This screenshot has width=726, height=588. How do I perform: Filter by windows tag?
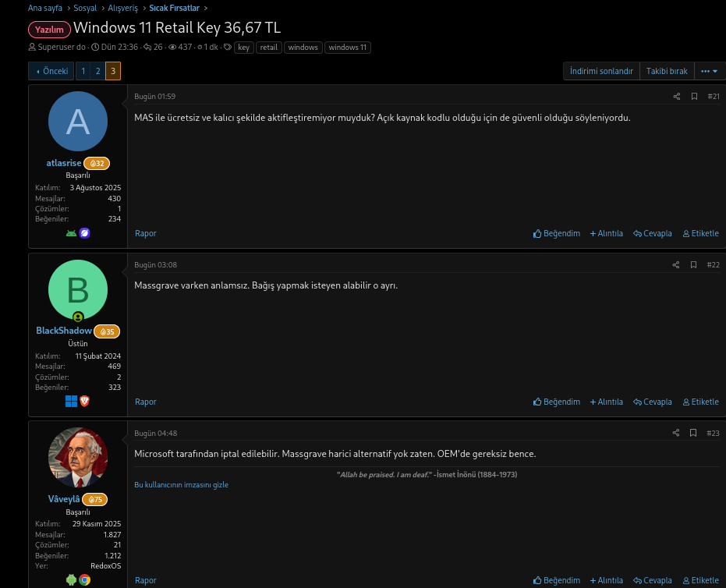303,48
